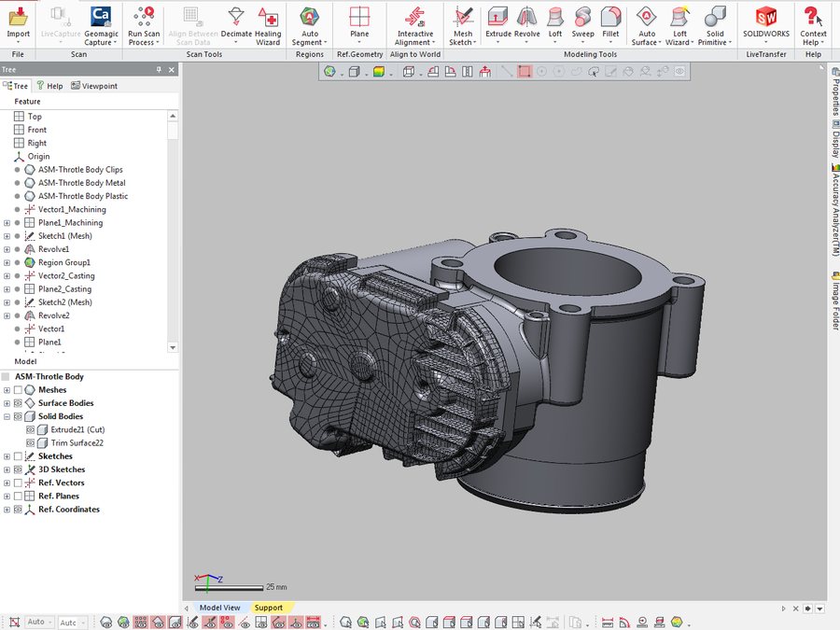Toggle visibility checkbox for Meshes
Screen dimensions: 840x630
click(18, 390)
